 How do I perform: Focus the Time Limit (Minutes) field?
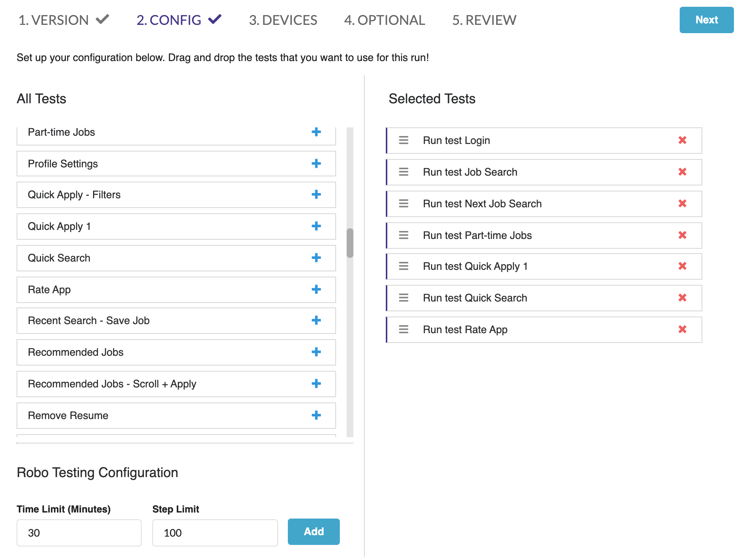pos(79,532)
